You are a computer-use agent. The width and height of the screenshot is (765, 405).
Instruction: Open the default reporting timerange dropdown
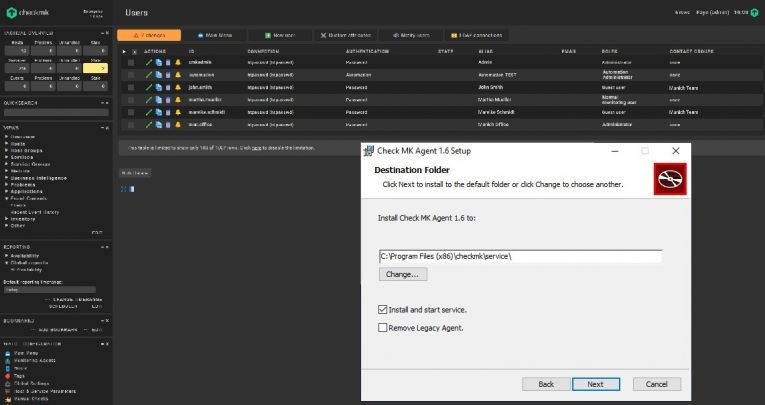50,290
